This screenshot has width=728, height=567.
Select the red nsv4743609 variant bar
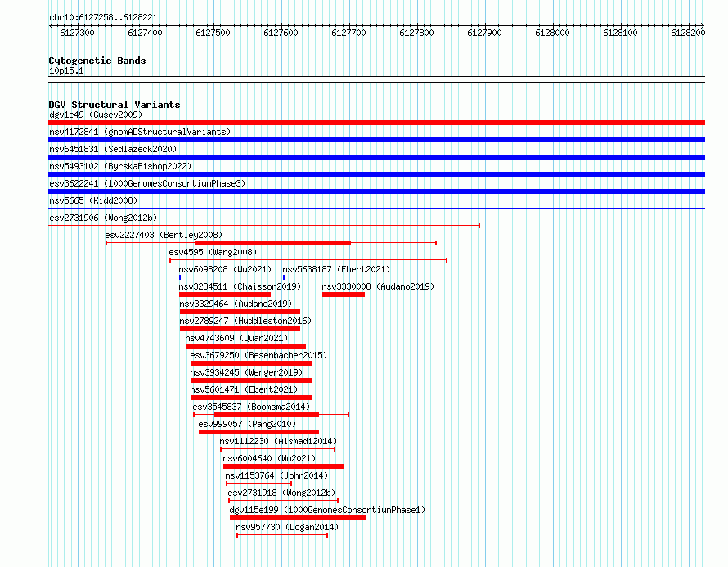tap(245, 346)
